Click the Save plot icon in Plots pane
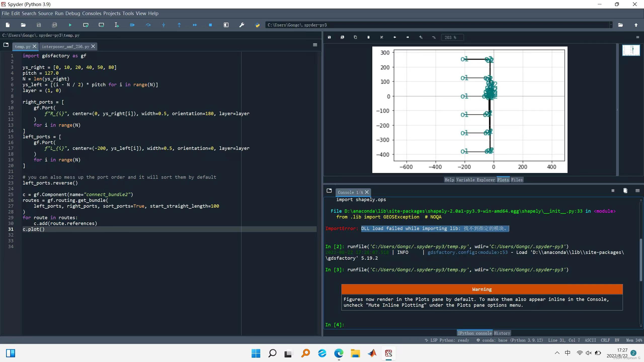Image resolution: width=644 pixels, height=362 pixels. click(x=329, y=37)
